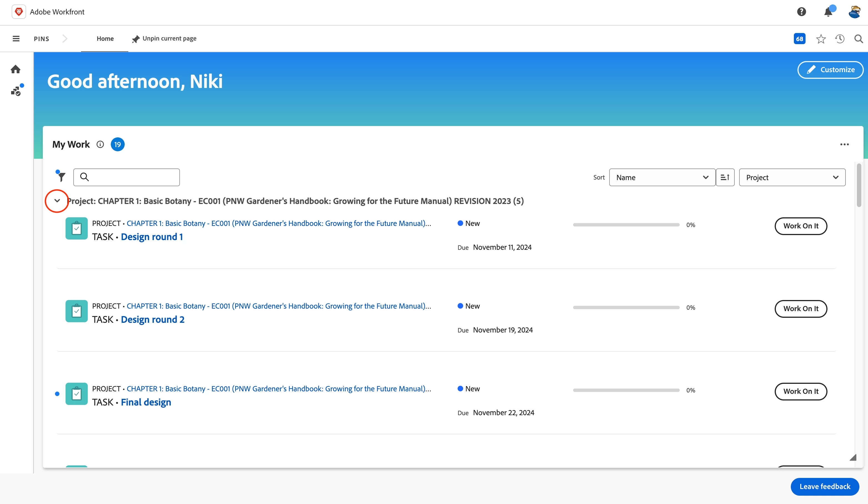Open the Project grouping dropdown
The image size is (868, 504).
coord(792,177)
